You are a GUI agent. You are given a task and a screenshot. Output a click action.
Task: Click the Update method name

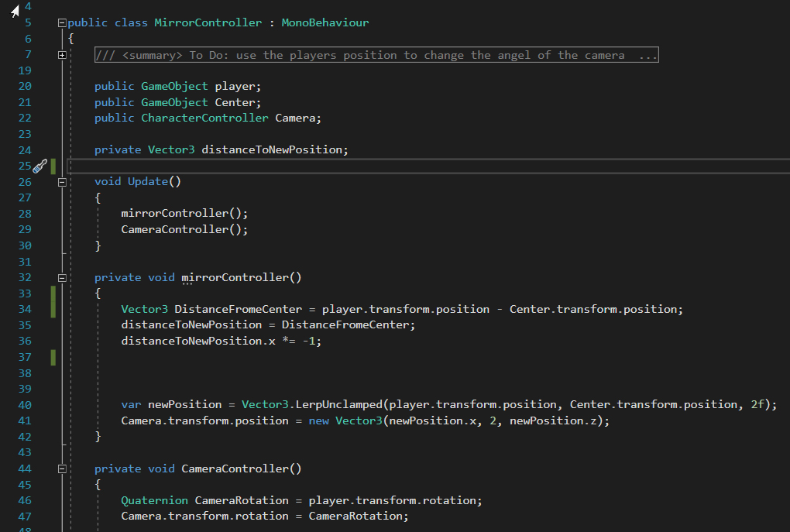point(147,181)
